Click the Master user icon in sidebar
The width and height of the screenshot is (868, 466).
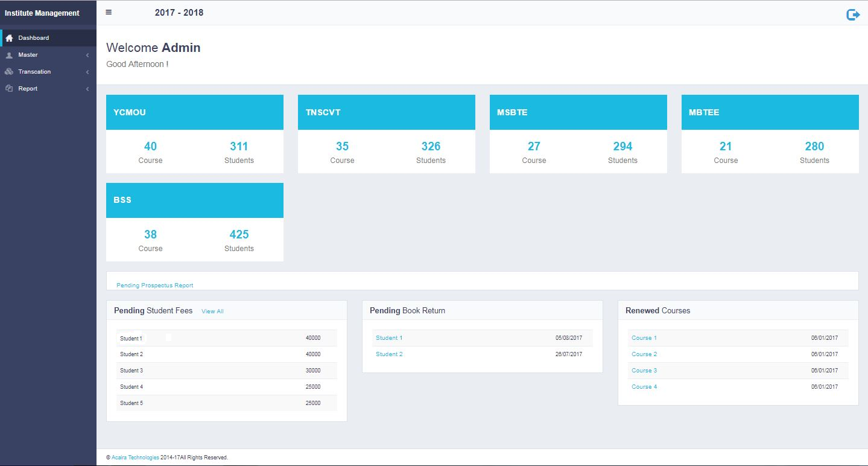click(x=9, y=55)
